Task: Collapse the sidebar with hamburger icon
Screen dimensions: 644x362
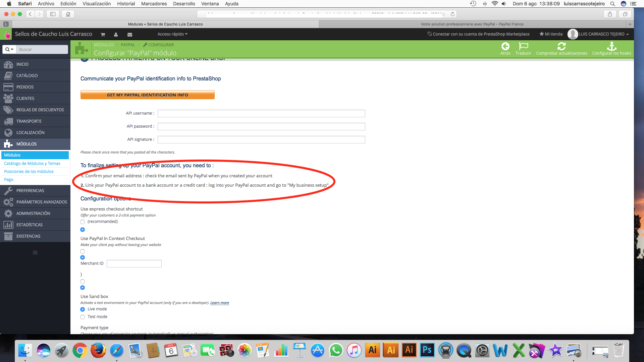Action: tap(35, 253)
